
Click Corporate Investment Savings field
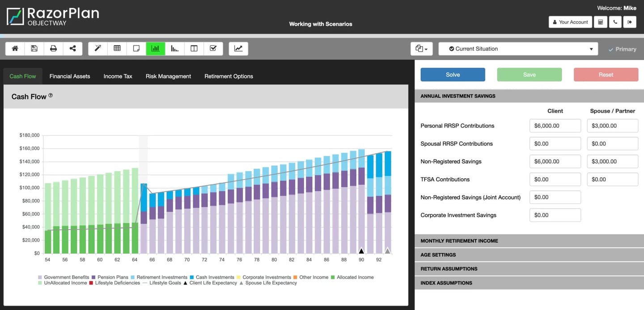555,215
